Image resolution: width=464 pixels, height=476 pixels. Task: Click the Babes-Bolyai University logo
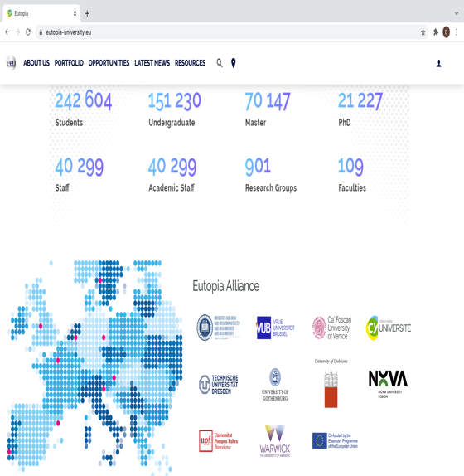point(219,328)
